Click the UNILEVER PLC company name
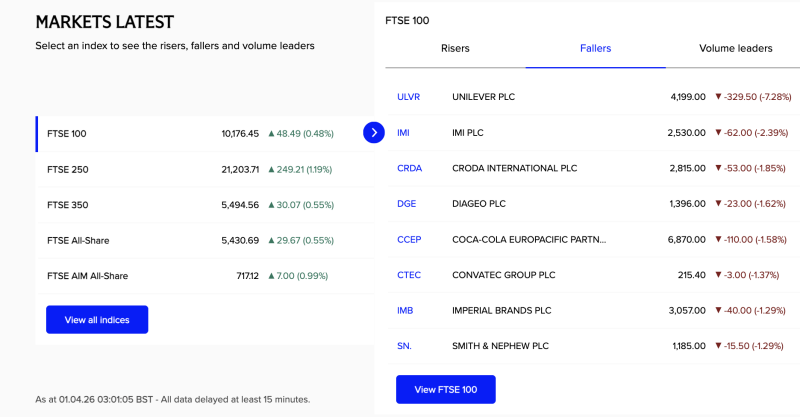Viewport: 800px width, 417px height. pos(484,97)
